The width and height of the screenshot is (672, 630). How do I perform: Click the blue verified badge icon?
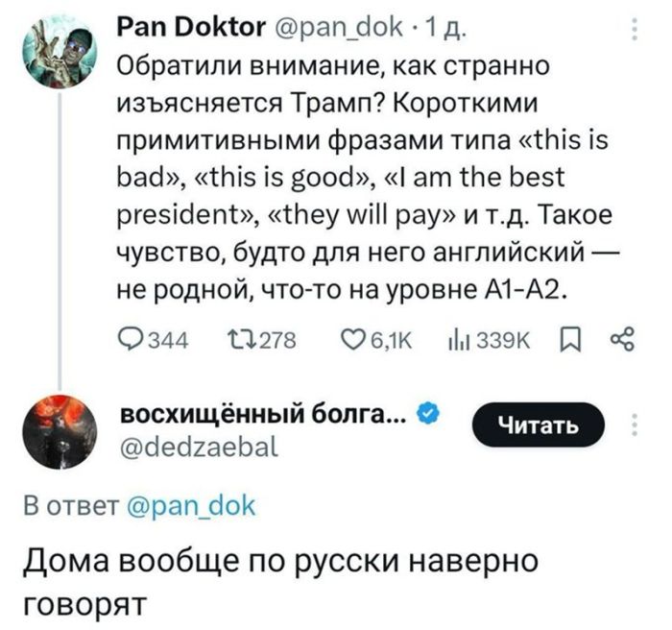(x=431, y=414)
